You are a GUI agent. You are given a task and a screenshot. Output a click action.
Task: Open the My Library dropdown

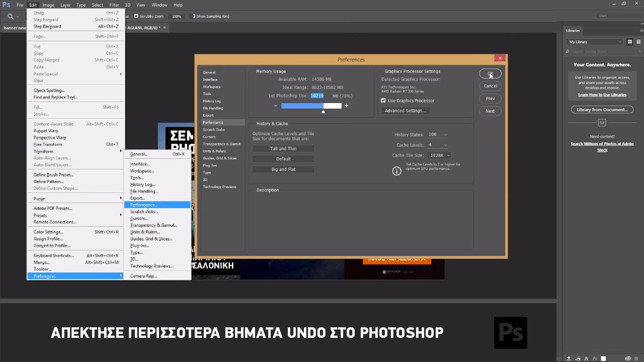coord(595,42)
